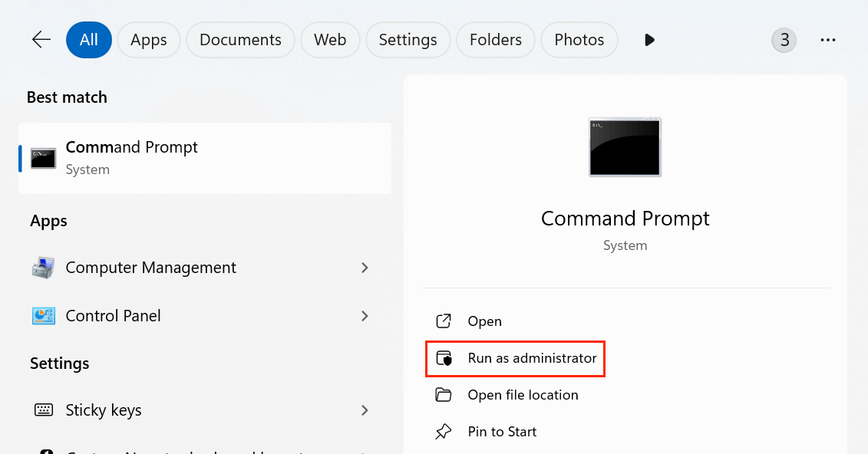Image resolution: width=868 pixels, height=454 pixels.
Task: Click the back arrow in the search window
Action: (41, 39)
